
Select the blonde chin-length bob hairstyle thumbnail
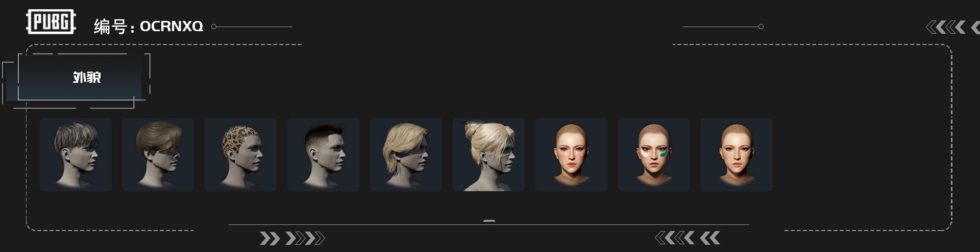pos(406,154)
